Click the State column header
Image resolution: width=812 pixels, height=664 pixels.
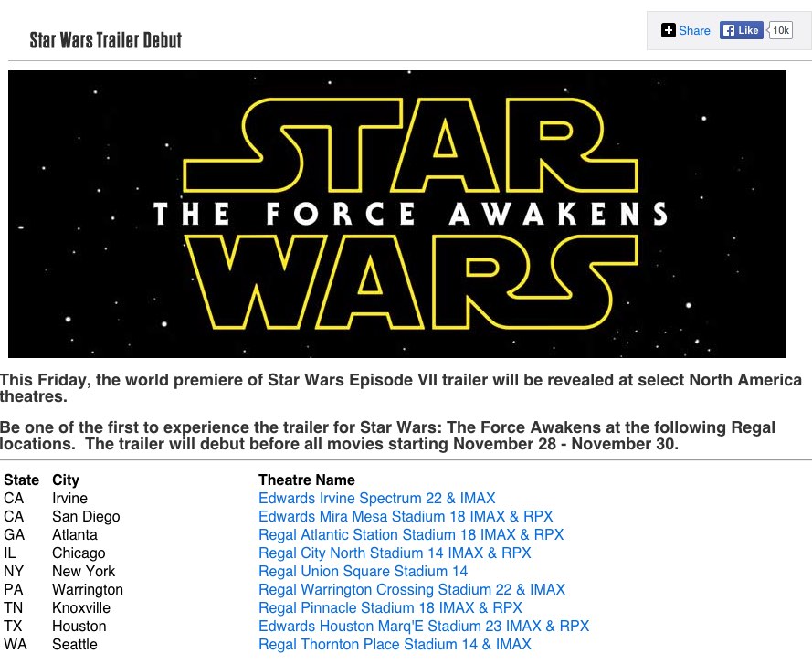tap(21, 480)
